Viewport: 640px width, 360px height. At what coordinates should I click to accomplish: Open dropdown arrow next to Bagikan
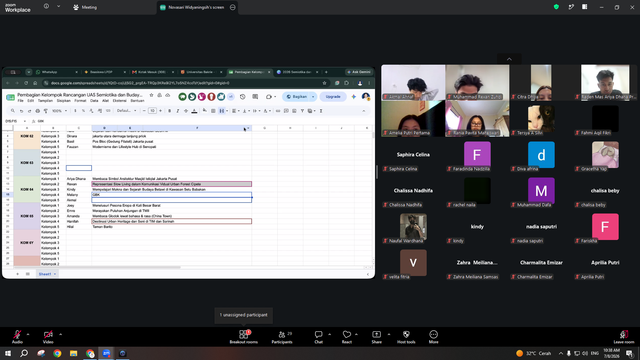(313, 97)
